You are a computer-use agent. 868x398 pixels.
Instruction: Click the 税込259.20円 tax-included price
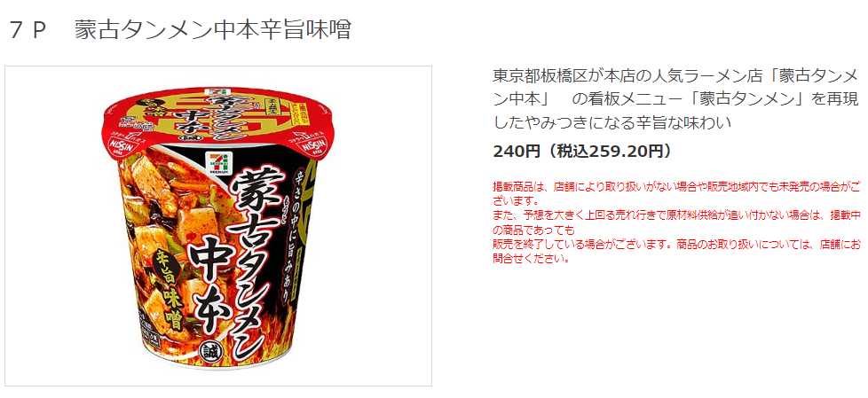pos(606,151)
